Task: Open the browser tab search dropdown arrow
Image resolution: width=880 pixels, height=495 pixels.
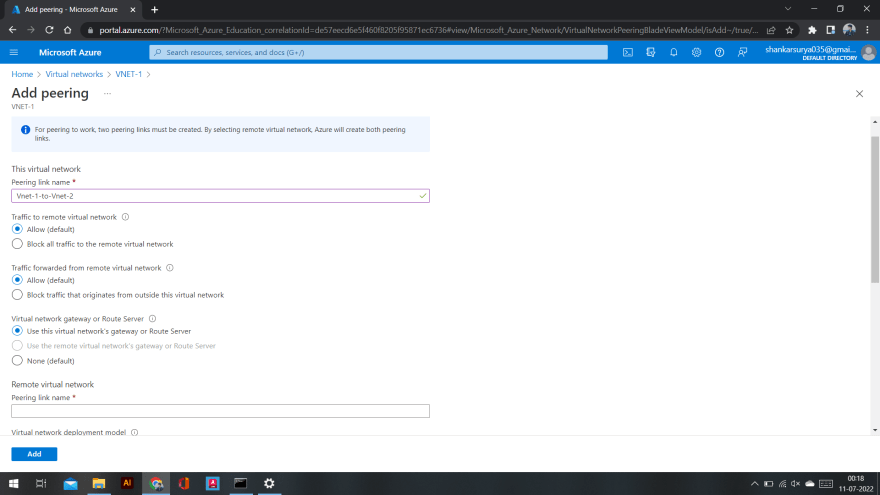Action: [x=788, y=9]
